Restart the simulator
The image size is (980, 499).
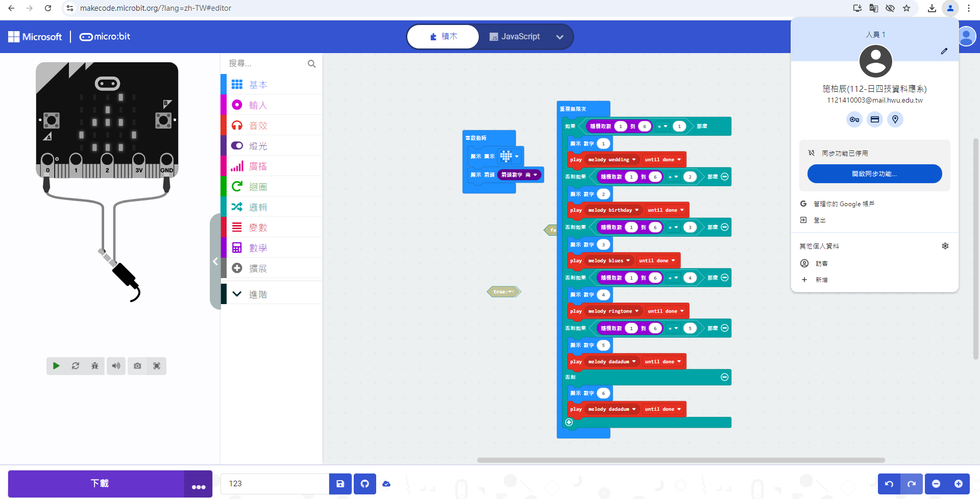point(76,366)
